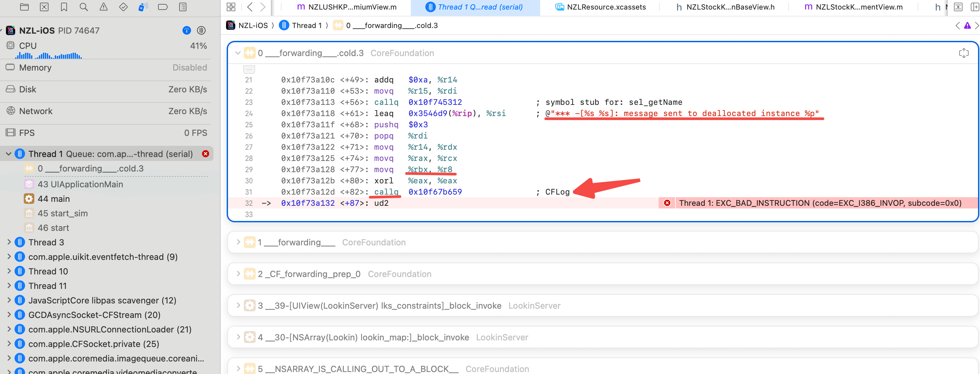Image resolution: width=980 pixels, height=374 pixels.
Task: Toggle the info button next to NZL-iOS process
Action: (186, 30)
